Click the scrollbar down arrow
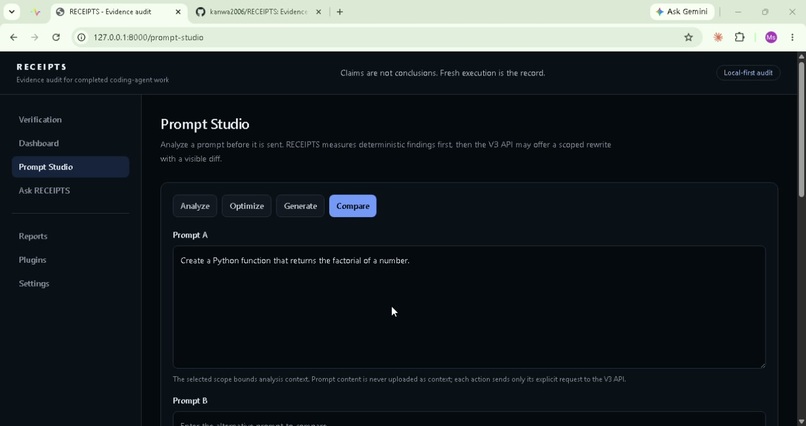The image size is (806, 426). pos(801,422)
